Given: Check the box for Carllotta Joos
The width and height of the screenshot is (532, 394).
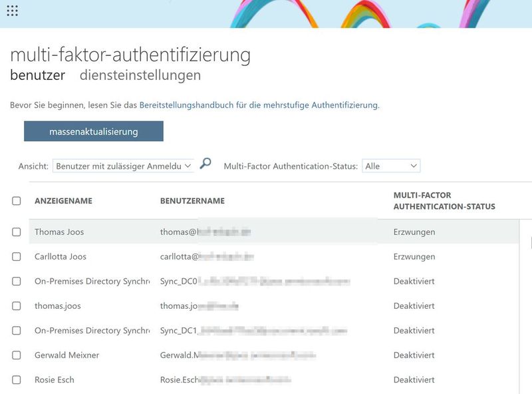Looking at the screenshot, I should [x=16, y=256].
